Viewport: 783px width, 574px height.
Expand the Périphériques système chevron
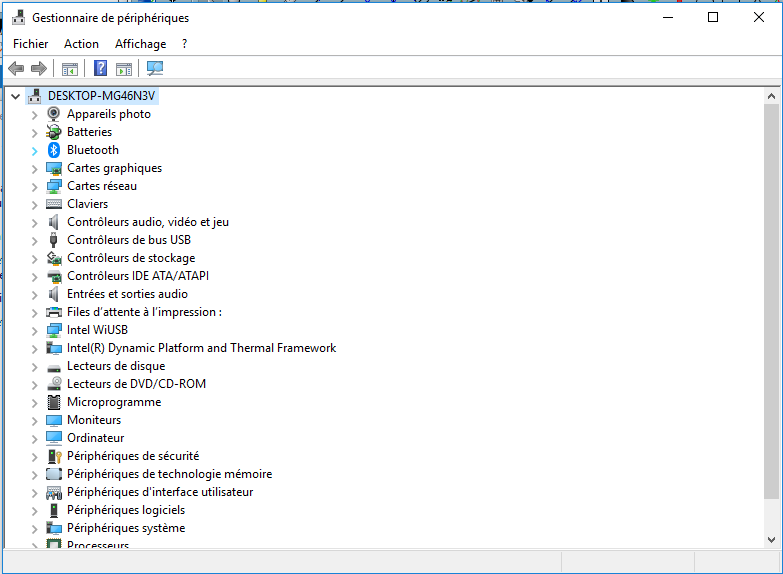34,529
